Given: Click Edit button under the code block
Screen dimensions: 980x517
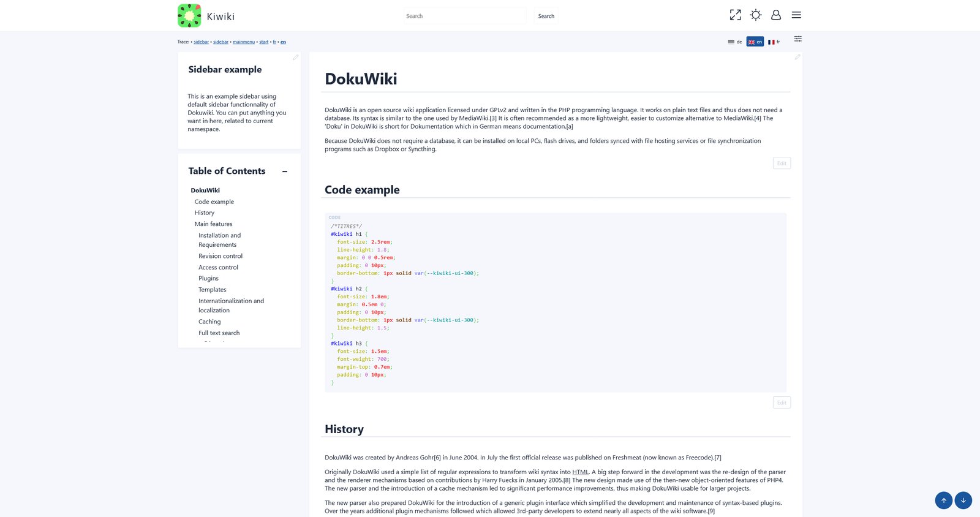Looking at the screenshot, I should point(782,402).
